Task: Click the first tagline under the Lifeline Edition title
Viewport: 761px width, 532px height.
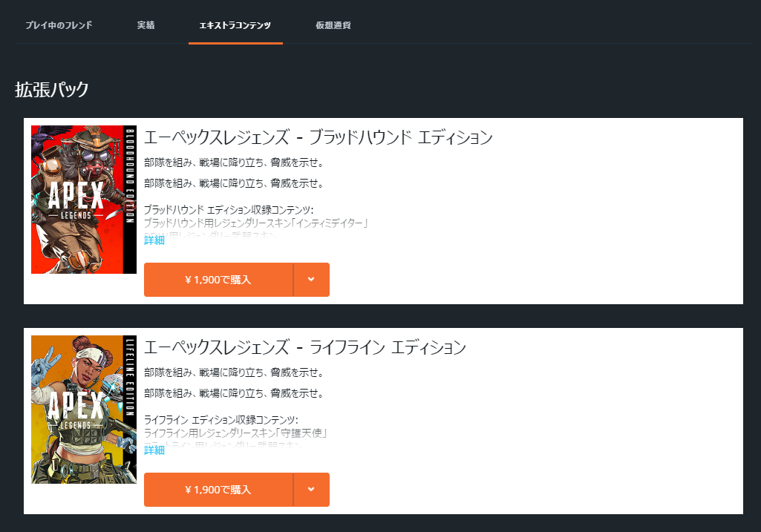Action: (233, 372)
